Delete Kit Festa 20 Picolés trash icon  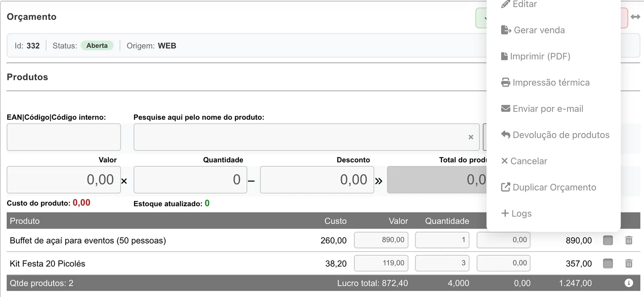coord(629,263)
